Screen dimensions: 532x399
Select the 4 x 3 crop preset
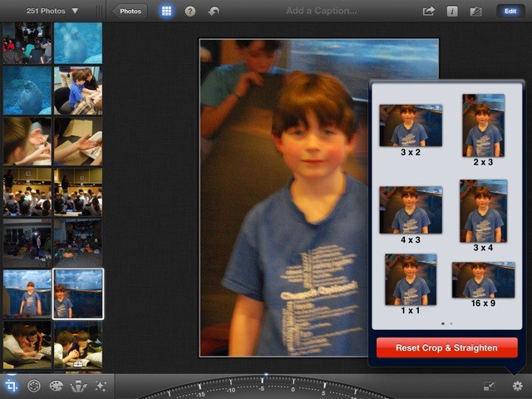click(x=411, y=214)
